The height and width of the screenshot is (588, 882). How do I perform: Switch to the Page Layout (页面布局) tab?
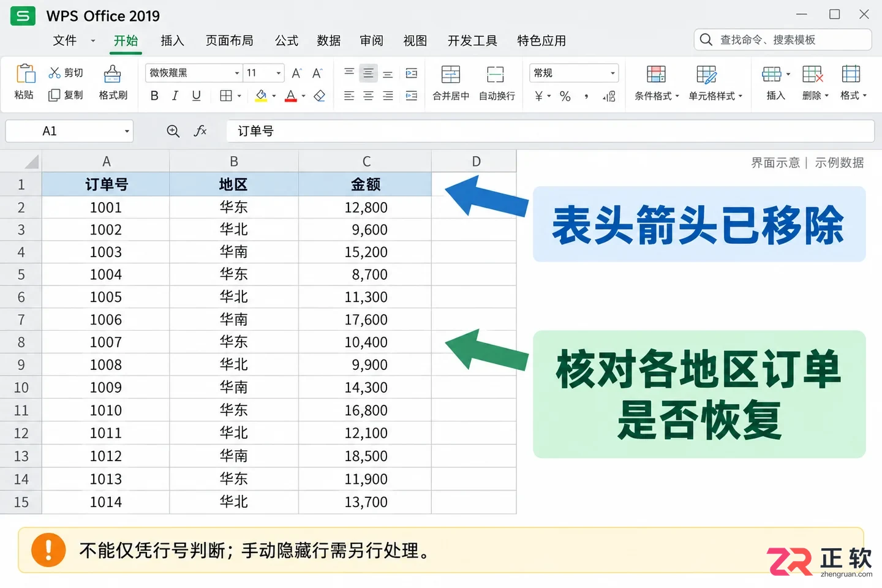[x=230, y=40]
